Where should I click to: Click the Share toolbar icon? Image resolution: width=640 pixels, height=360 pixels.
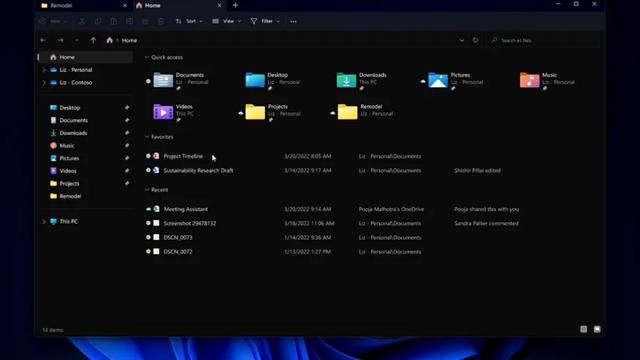click(x=145, y=21)
